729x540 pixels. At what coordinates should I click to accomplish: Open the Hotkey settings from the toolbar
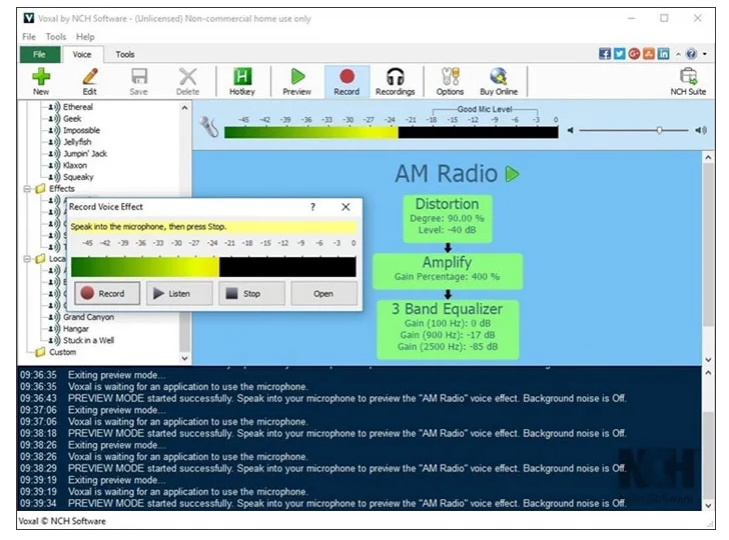pos(242,77)
